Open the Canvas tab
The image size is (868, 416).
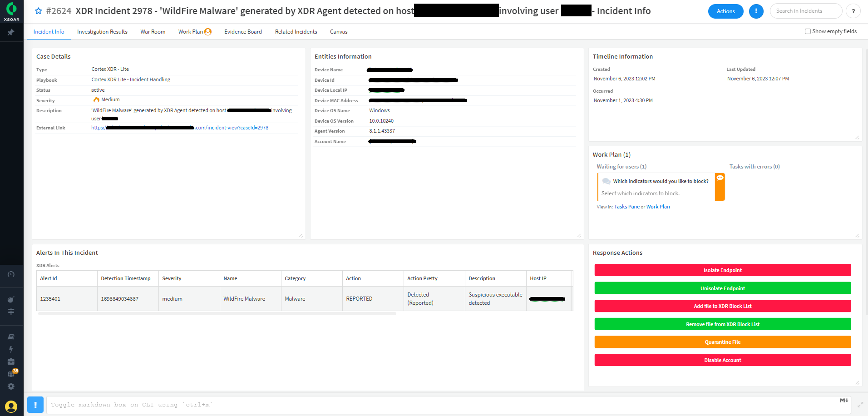[x=339, y=32]
